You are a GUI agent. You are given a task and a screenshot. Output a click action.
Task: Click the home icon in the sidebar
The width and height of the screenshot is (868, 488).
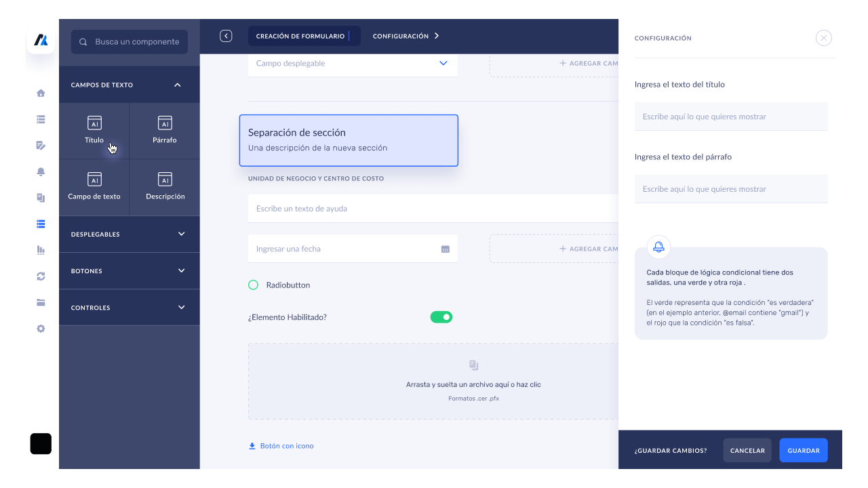pyautogui.click(x=41, y=93)
